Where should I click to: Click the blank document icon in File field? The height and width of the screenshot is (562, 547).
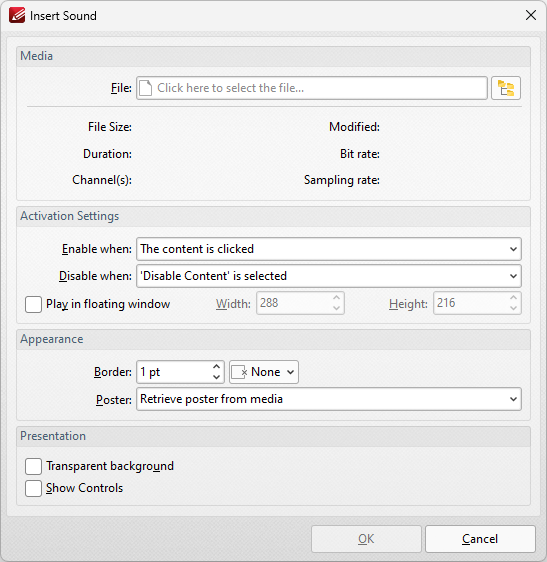(x=146, y=88)
